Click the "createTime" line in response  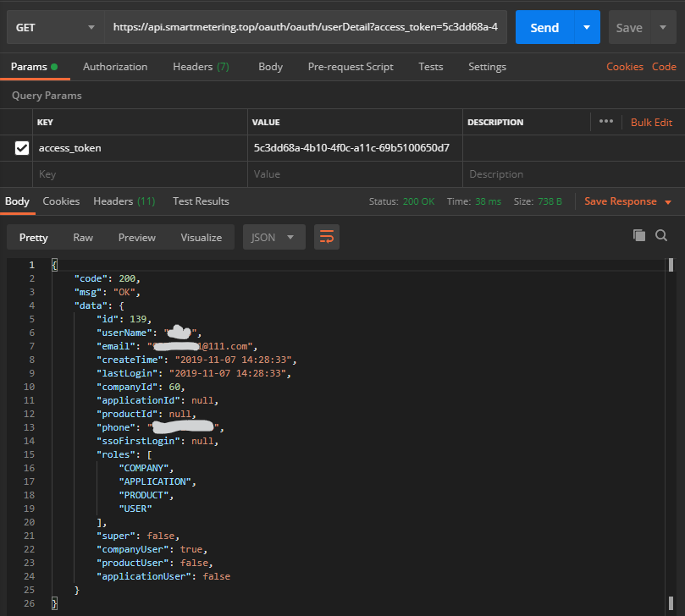click(x=196, y=360)
